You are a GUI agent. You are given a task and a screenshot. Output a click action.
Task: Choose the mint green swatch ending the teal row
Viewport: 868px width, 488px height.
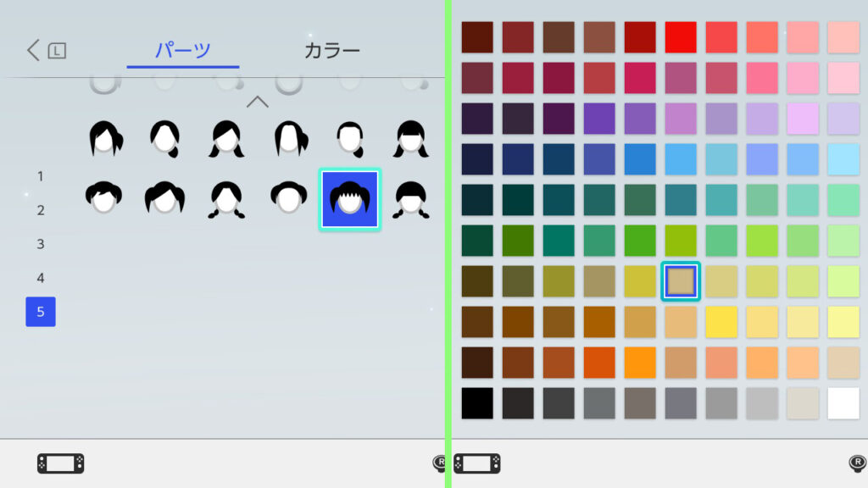[x=843, y=200]
